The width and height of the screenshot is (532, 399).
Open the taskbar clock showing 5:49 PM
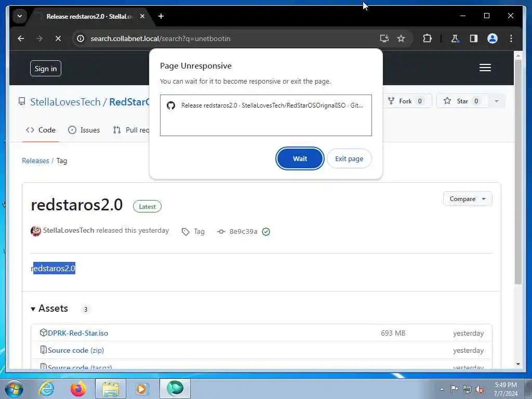point(506,389)
